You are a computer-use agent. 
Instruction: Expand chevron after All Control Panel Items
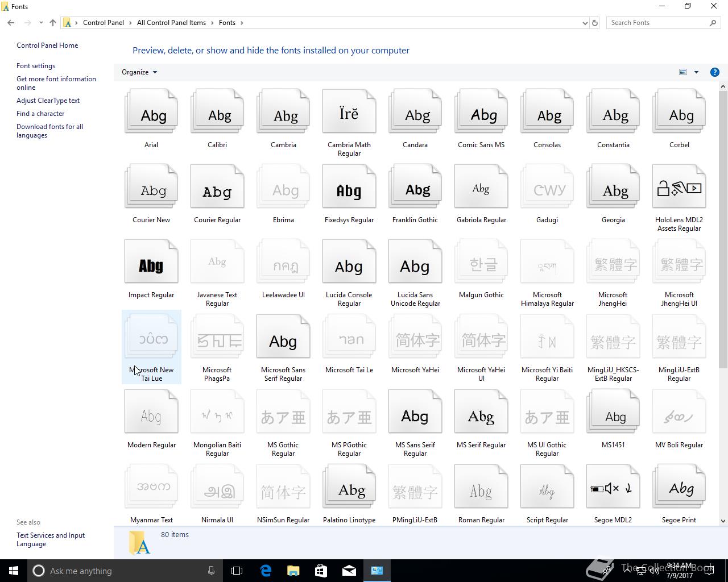[212, 23]
